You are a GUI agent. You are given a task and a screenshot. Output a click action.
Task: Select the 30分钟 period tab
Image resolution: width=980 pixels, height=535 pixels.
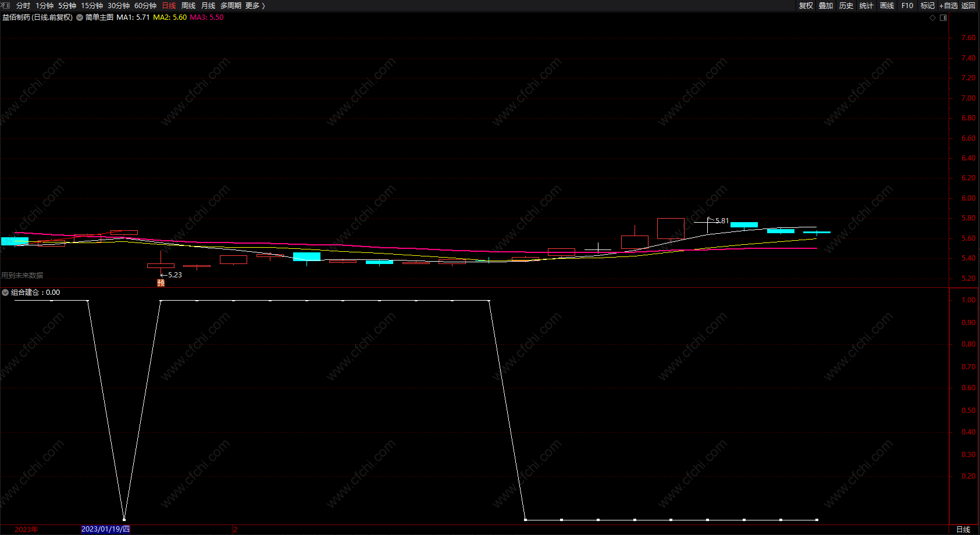coord(119,6)
